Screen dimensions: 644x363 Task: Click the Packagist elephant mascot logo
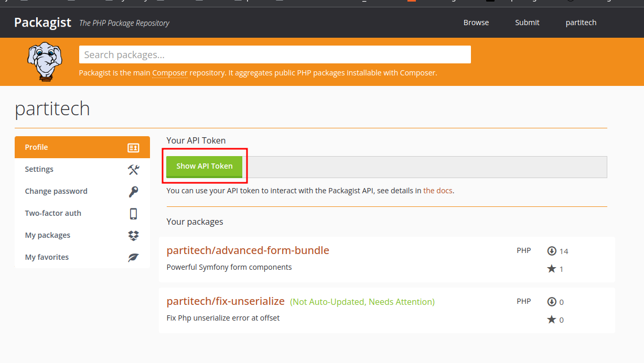[x=45, y=62]
